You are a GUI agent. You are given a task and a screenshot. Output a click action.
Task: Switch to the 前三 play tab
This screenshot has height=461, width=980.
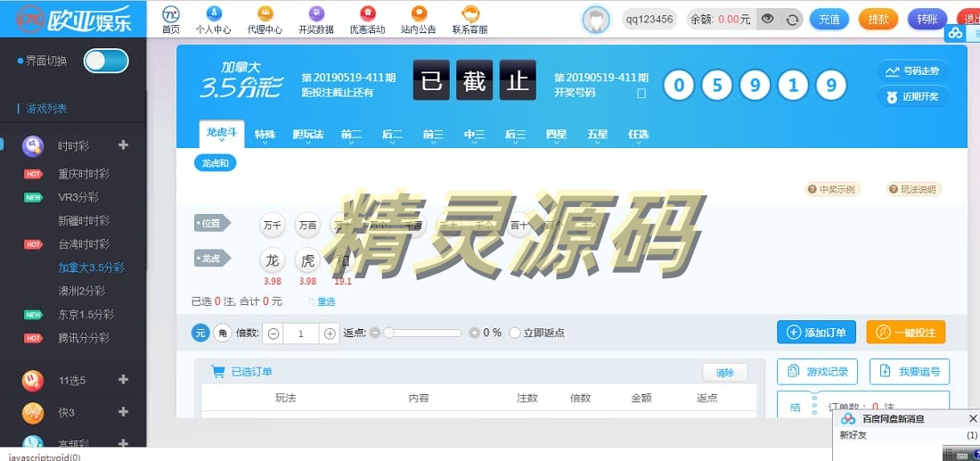coord(433,135)
